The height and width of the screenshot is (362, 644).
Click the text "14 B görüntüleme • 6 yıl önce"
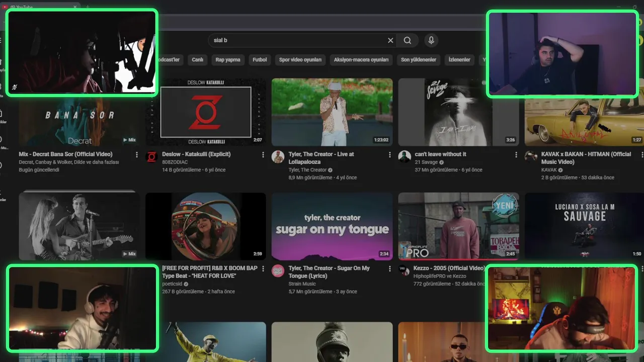click(194, 170)
